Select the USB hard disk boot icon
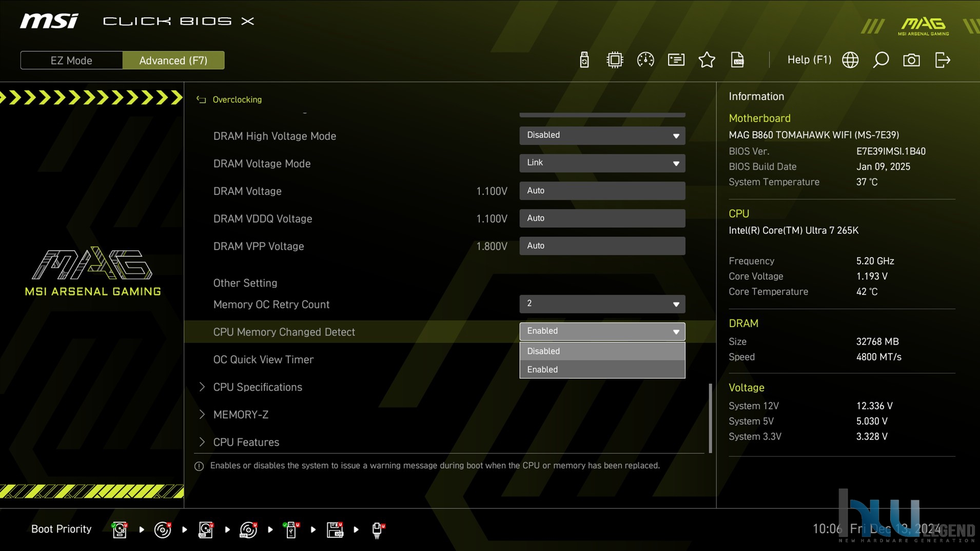 pos(206,529)
